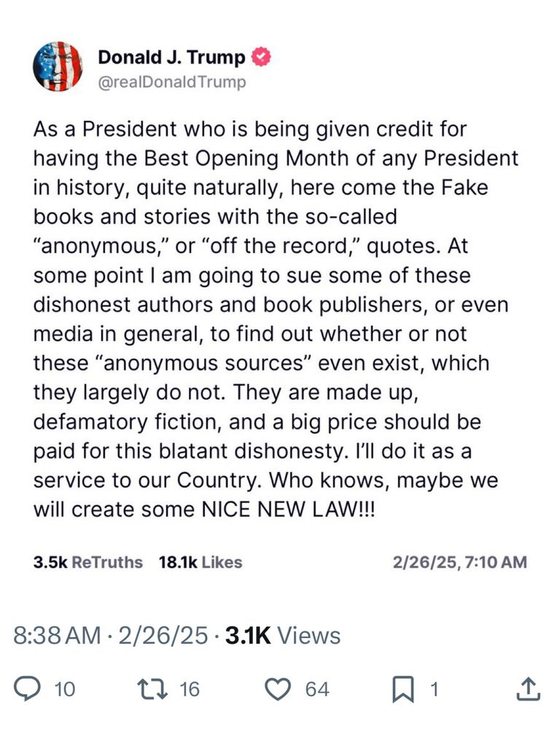Screen dimensions: 560x729
Task: Open the Donald J. Trump display name
Action: pos(171,57)
